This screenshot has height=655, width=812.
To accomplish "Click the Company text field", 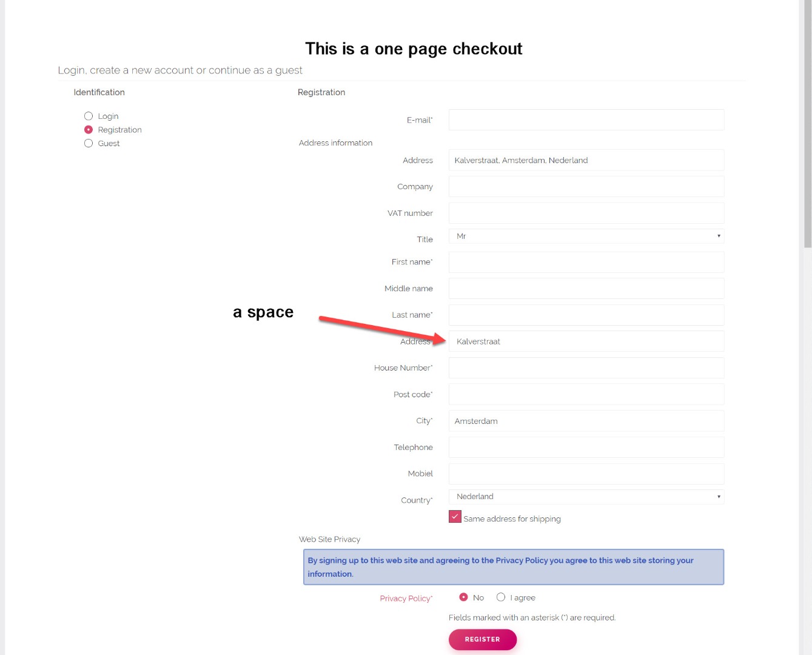I will (586, 187).
